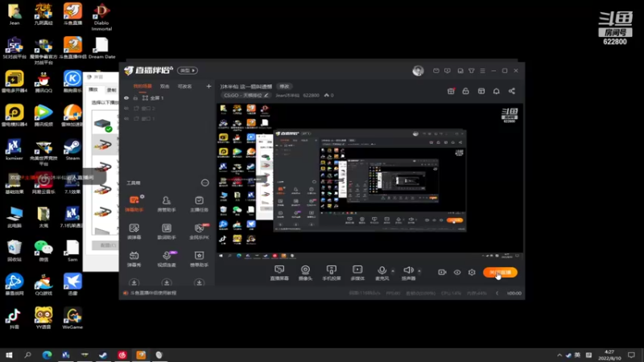This screenshot has height=362, width=644.
Task: Switch to the 我的场景 tab
Action: pos(142,86)
